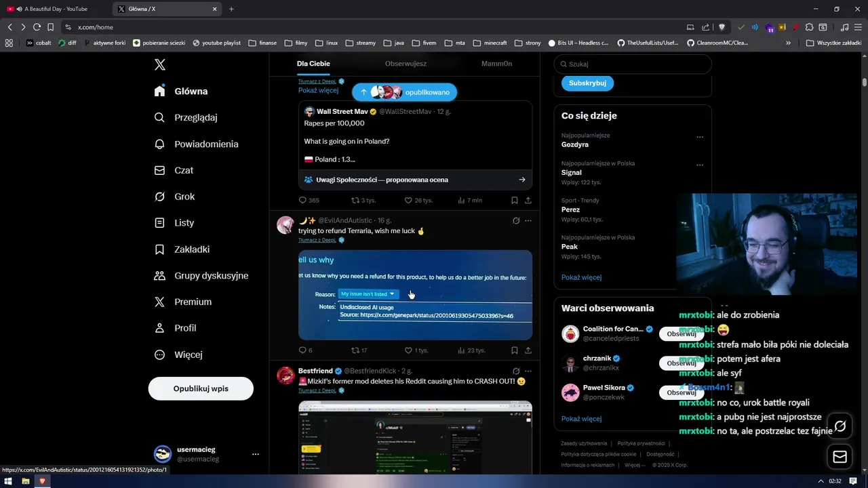
Task: Open options for Gozdyra trend
Action: [700, 137]
